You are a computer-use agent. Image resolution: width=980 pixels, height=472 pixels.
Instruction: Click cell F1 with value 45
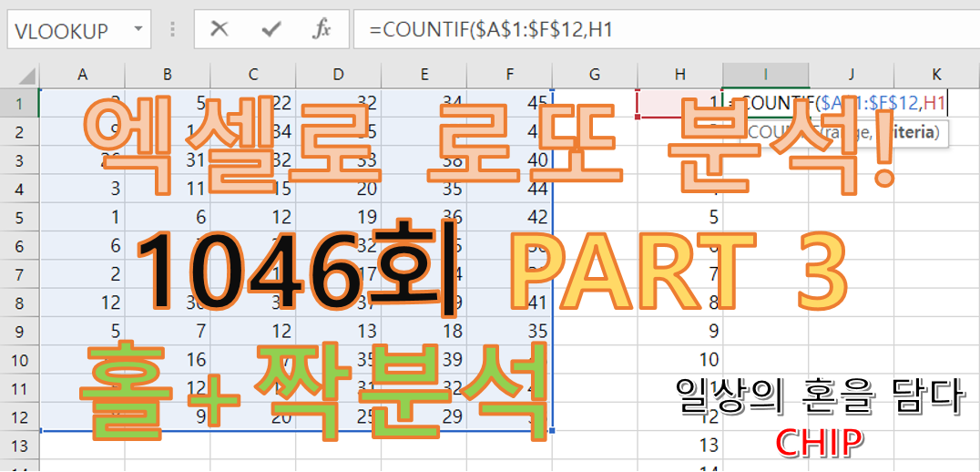509,103
